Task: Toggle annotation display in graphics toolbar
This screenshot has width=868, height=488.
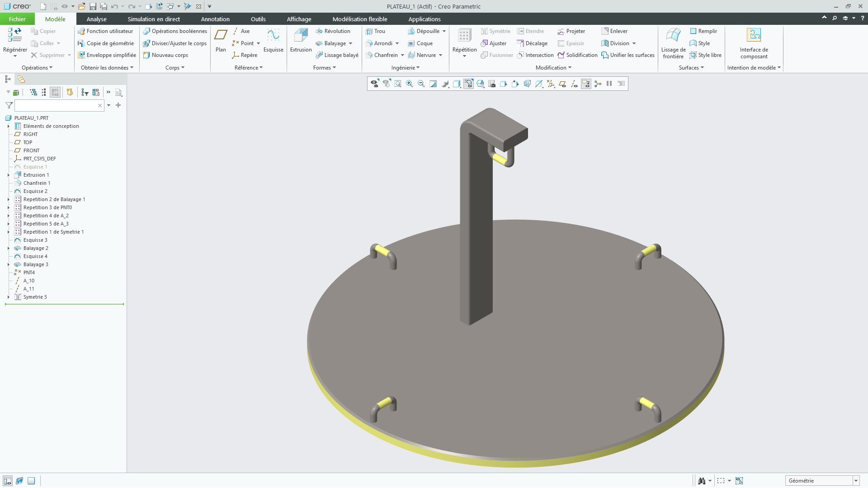Action: (586, 84)
